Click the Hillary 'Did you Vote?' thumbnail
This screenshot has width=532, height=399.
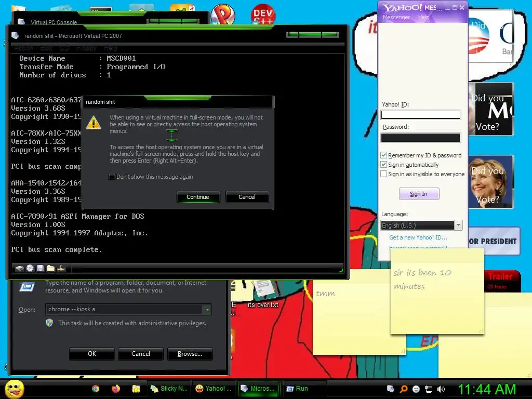point(491,182)
